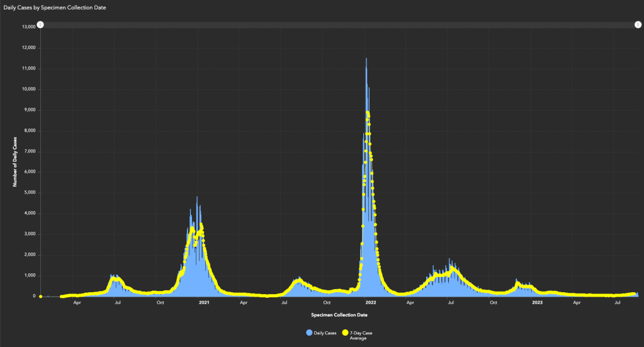The height and width of the screenshot is (347, 644).
Task: Click the blue Daily Cases legend marker
Action: click(x=309, y=332)
